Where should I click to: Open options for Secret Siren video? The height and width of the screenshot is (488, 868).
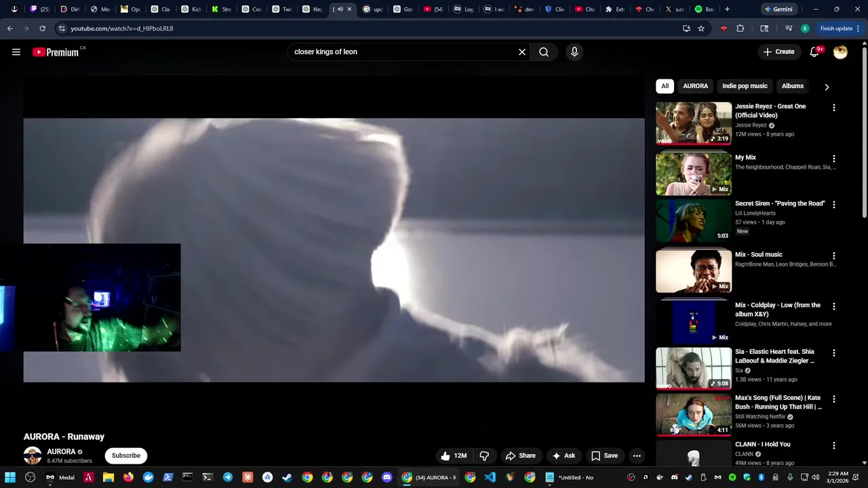pyautogui.click(x=833, y=205)
